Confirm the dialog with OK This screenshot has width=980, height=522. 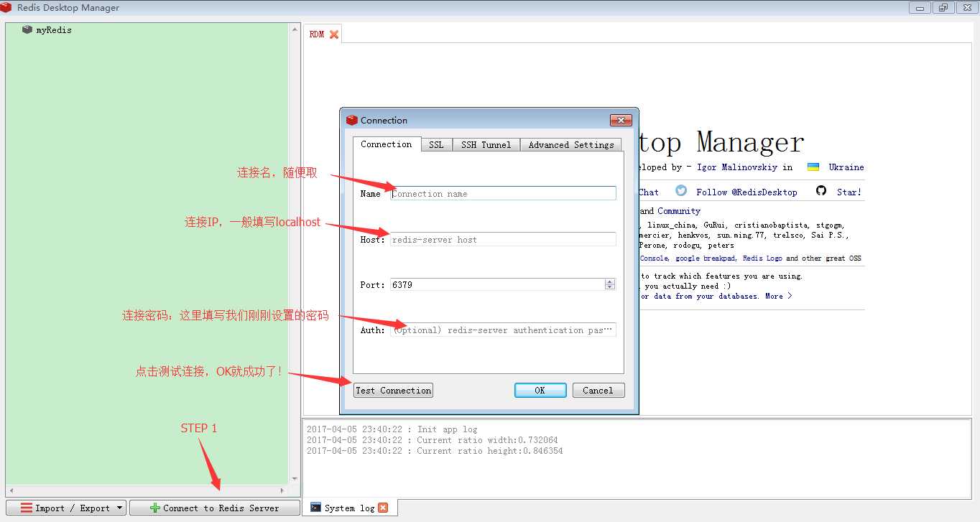click(540, 391)
